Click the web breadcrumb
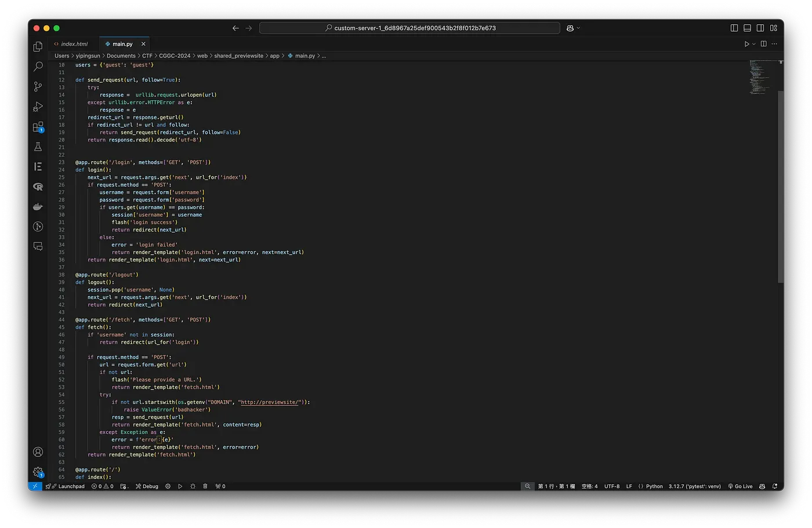The image size is (812, 528). pos(202,56)
